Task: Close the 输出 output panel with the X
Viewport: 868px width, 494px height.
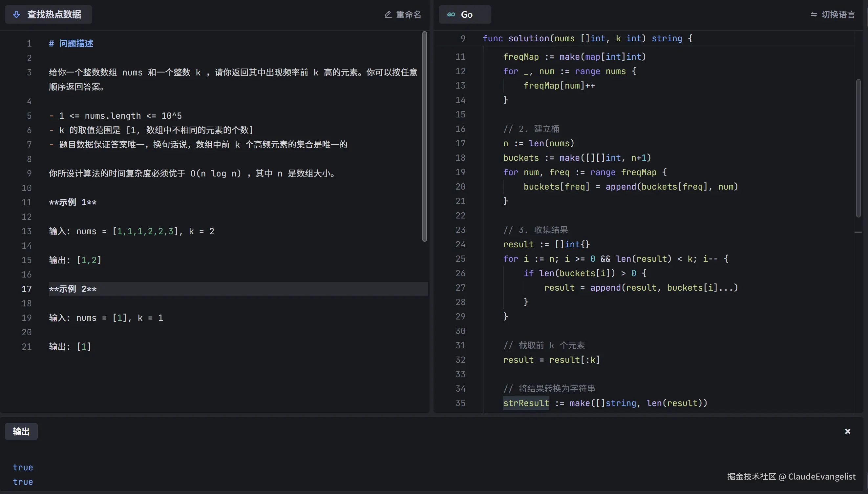Action: (847, 431)
